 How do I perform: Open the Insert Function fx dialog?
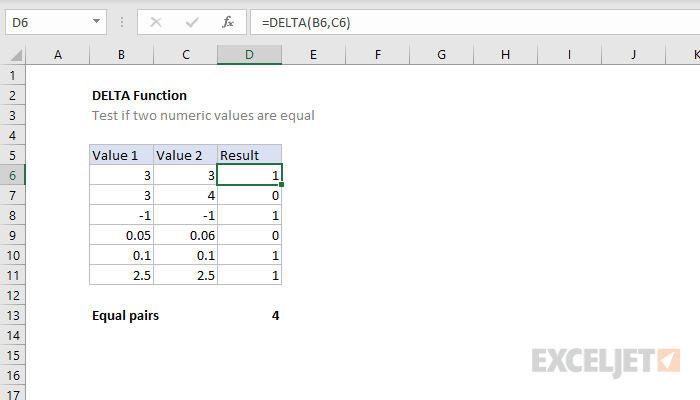tap(228, 22)
